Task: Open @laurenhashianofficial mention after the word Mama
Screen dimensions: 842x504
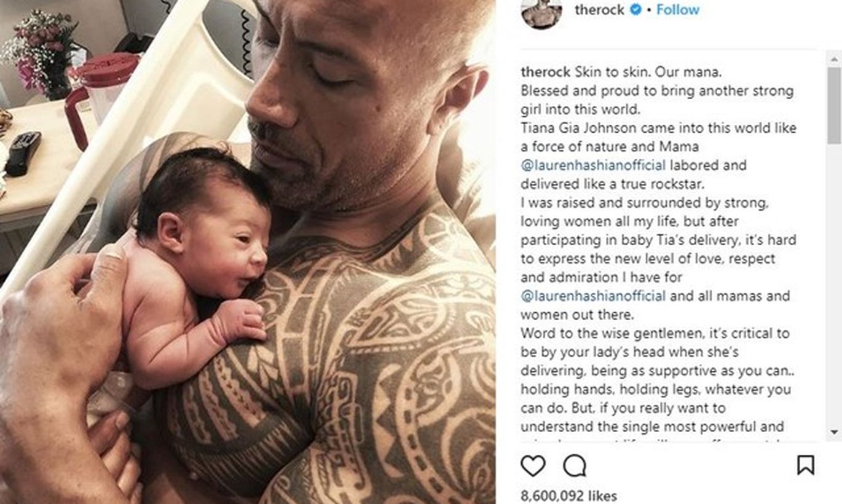Action: (593, 165)
